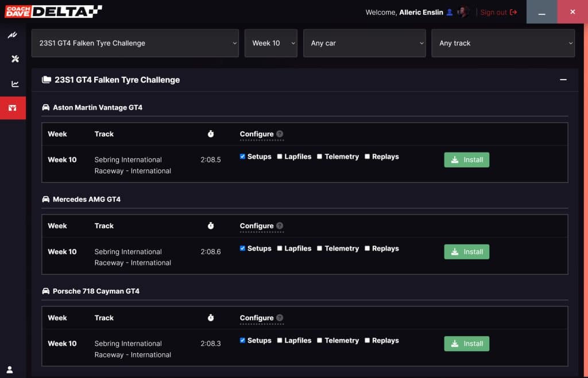Viewport: 588px width, 378px height.
Task: Enable Telemetry for Porsche 718 Cayman
Action: (319, 341)
